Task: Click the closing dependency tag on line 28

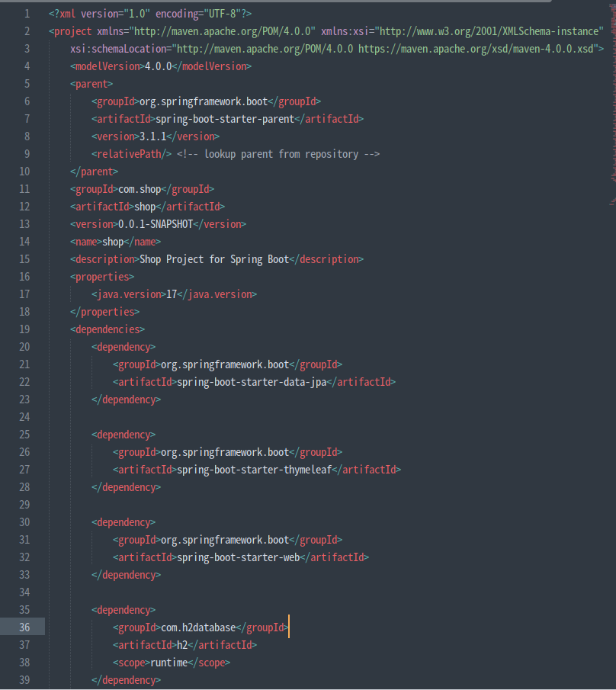Action: (x=126, y=488)
